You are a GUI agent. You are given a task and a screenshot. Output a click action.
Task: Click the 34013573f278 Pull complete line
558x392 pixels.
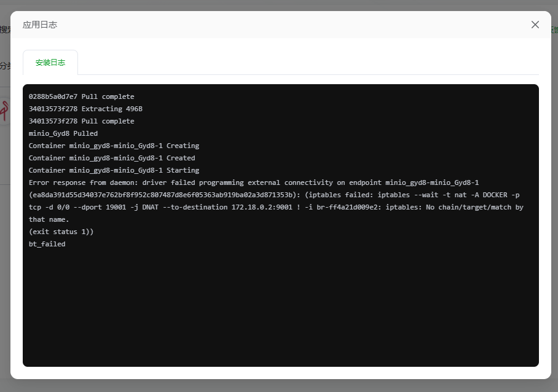(81, 120)
